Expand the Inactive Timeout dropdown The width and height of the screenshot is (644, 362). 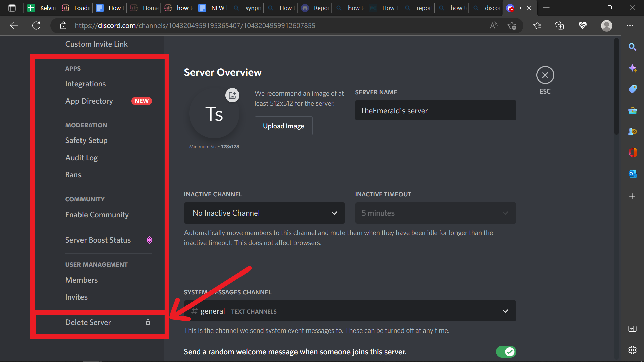click(435, 213)
